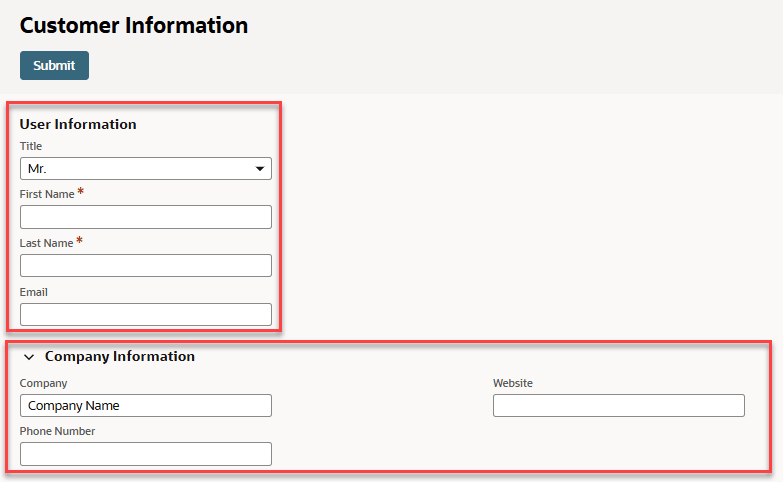Screen dimensions: 783x482
Task: Click the Email field label
Action: (34, 292)
